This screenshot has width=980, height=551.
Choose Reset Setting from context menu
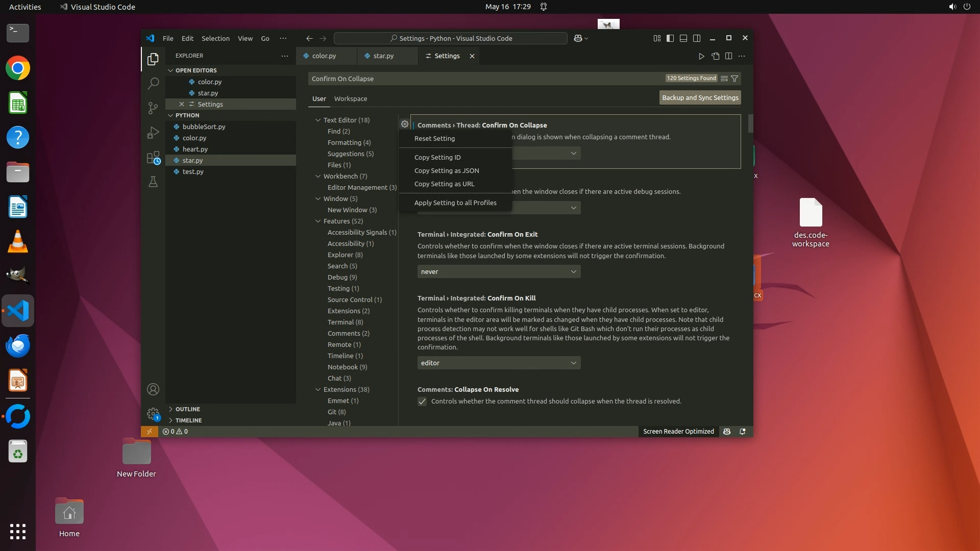[434, 139]
